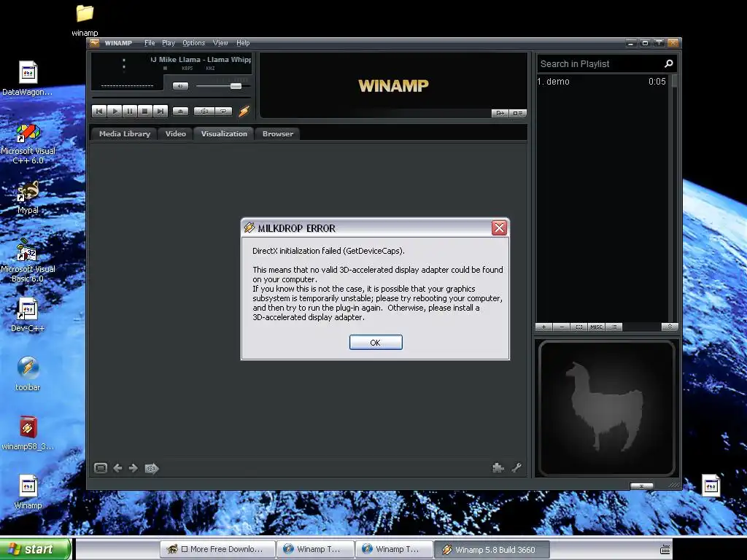
Task: Click the collapse button below album art
Action: pos(641,486)
